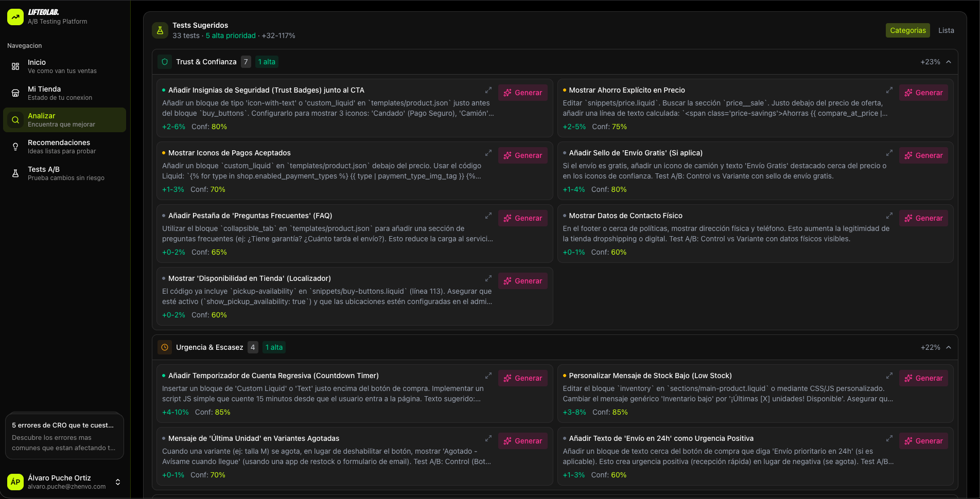980x499 pixels.
Task: Click the Recomendaciones lightbulb icon
Action: [15, 146]
